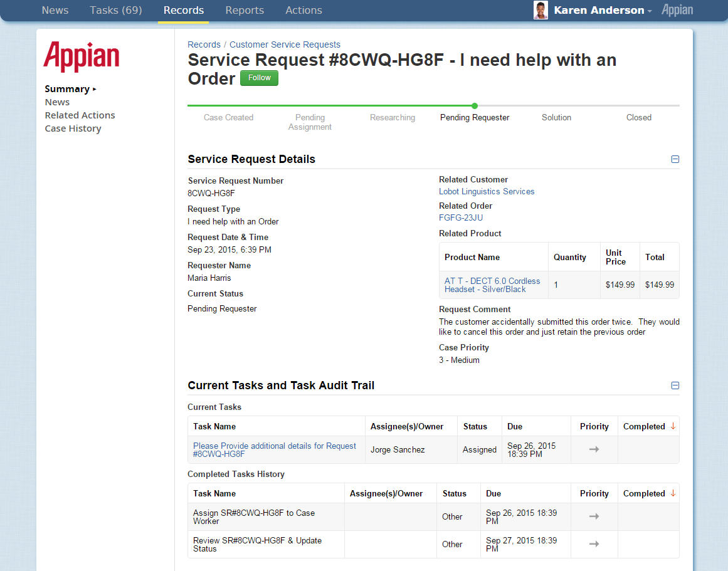Switch to the Reports tab
The height and width of the screenshot is (571, 728).
[x=245, y=10]
